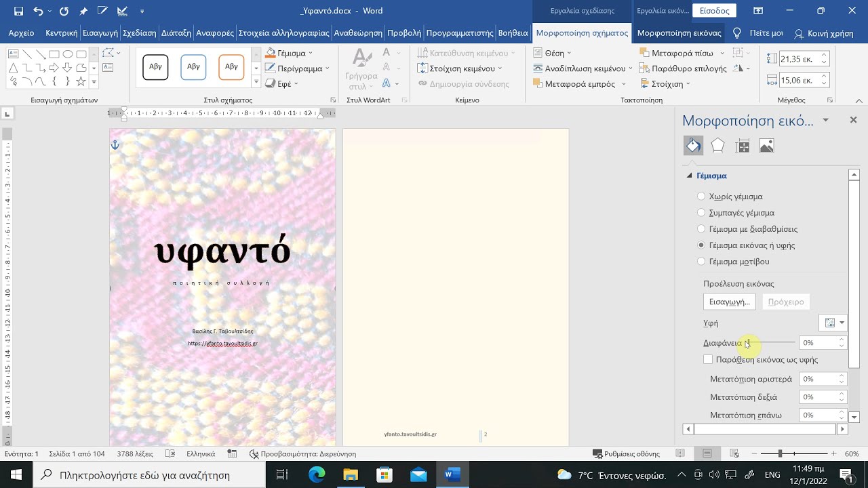Open the Υφή texture dropdown
The height and width of the screenshot is (488, 868).
coord(833,323)
